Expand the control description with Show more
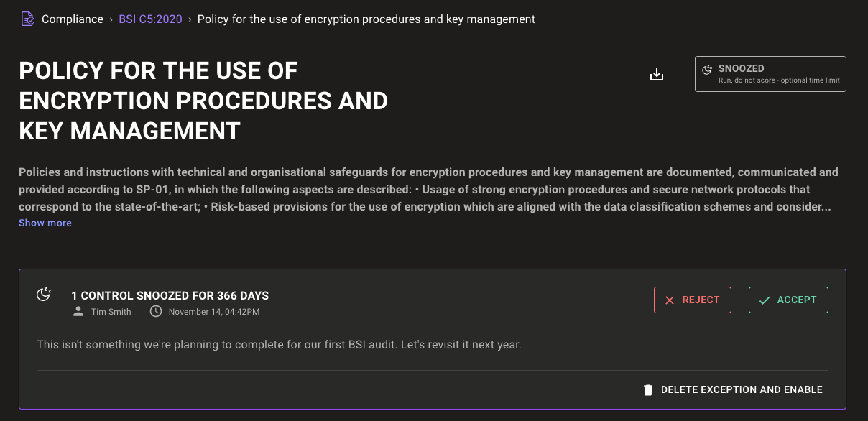Viewport: 868px width, 421px height. click(x=45, y=223)
